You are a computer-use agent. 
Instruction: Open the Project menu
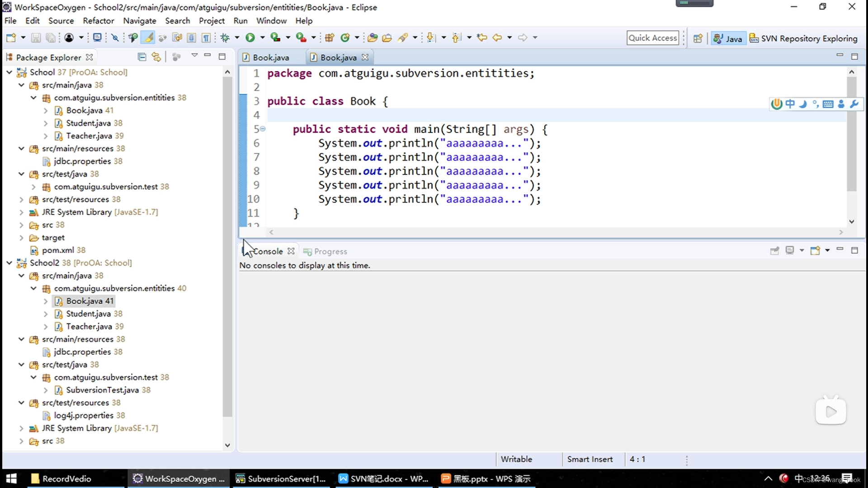click(212, 21)
